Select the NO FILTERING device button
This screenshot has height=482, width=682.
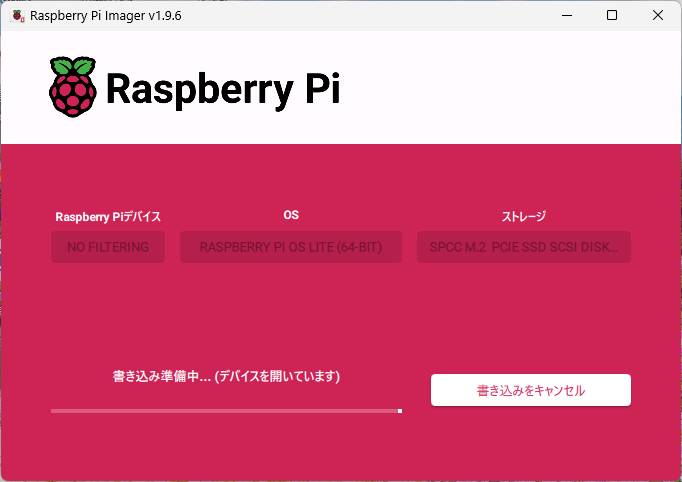108,247
